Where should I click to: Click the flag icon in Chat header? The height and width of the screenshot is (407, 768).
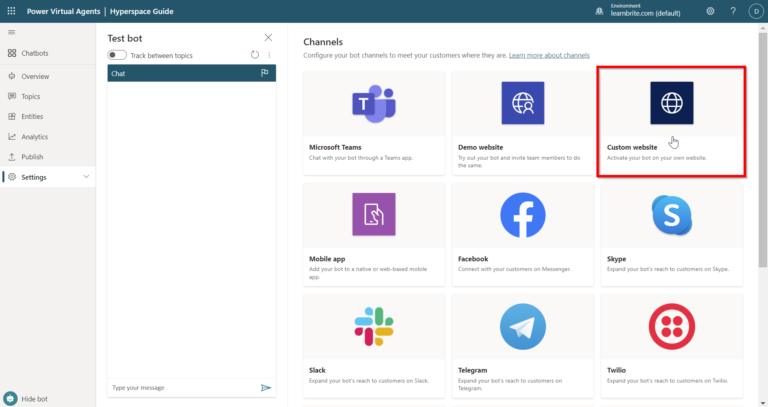tap(264, 73)
